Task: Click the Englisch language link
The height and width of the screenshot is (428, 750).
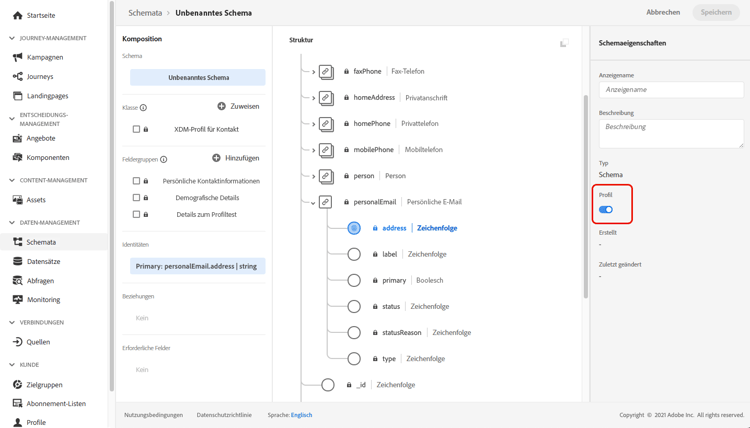Action: pyautogui.click(x=301, y=415)
